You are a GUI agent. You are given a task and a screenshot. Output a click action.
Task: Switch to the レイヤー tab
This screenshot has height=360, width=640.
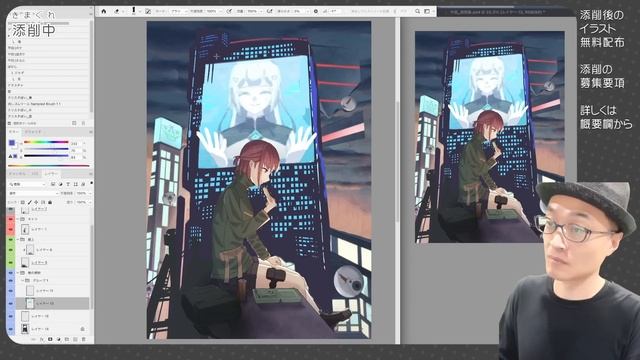[x=52, y=174]
